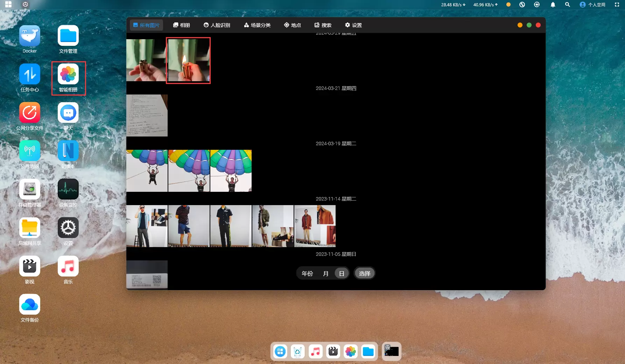The width and height of the screenshot is (625, 364).
Task: Switch to the 相册 albums tab
Action: pyautogui.click(x=182, y=25)
